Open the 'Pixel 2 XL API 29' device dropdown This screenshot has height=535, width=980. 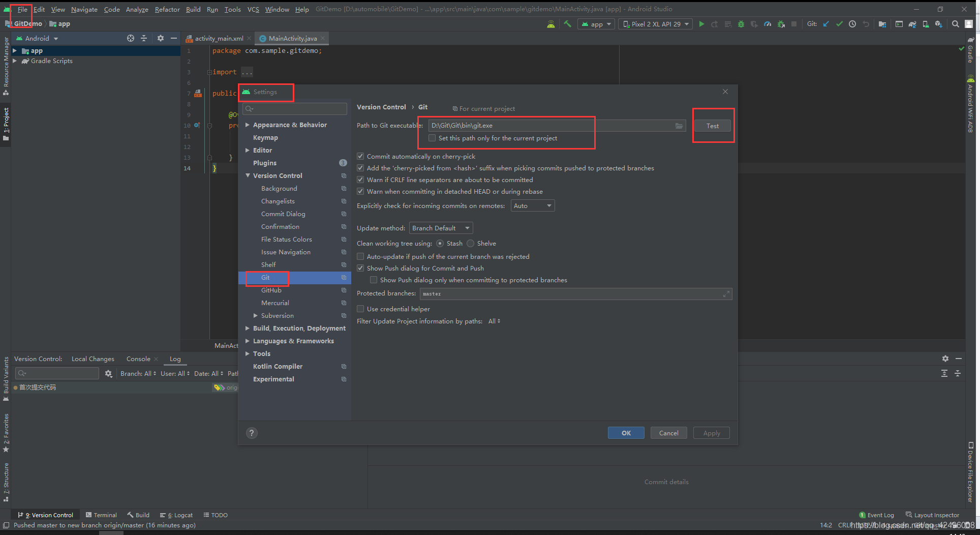656,24
